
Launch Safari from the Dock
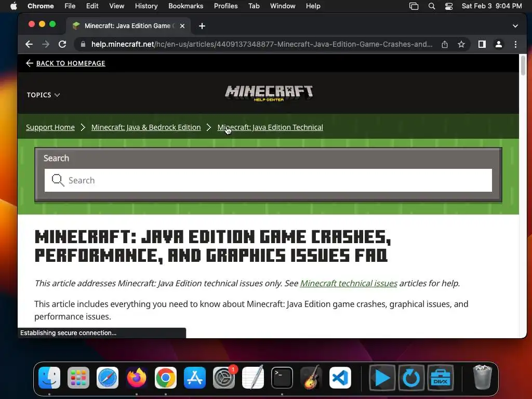click(108, 378)
